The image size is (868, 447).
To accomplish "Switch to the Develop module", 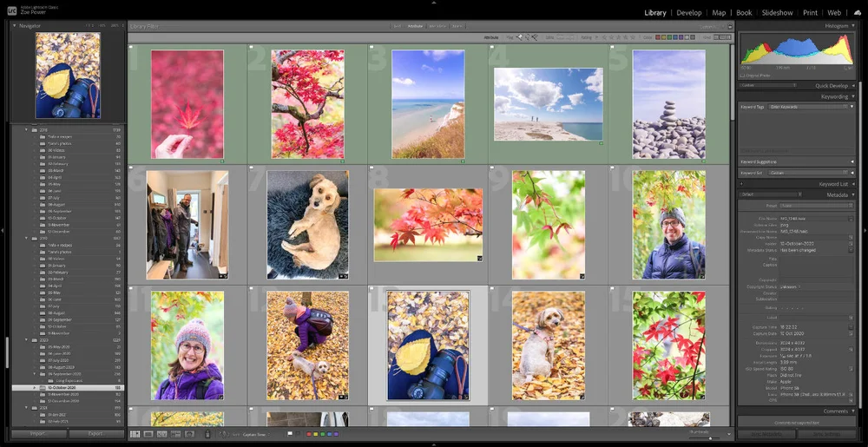I will pos(688,13).
